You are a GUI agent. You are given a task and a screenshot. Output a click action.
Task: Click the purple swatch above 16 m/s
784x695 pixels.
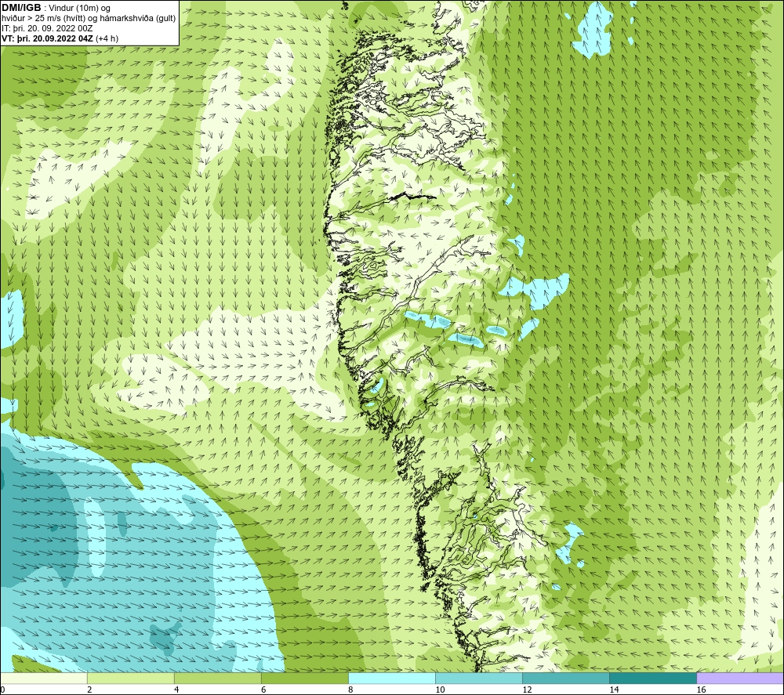pos(739,679)
